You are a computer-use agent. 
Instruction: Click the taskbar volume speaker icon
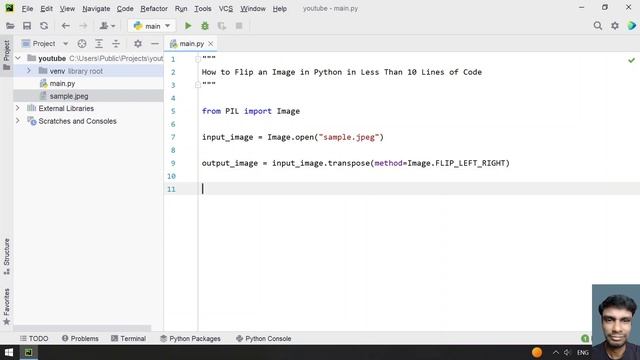pos(567,352)
